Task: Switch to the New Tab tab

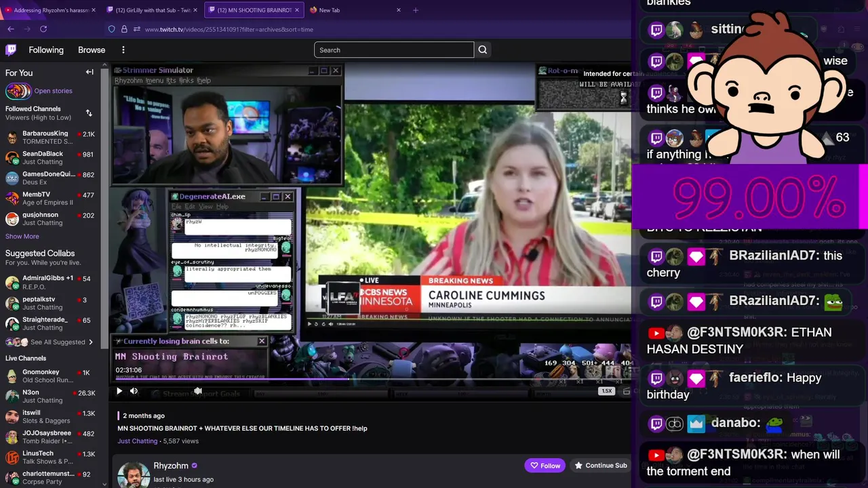Action: (x=355, y=10)
